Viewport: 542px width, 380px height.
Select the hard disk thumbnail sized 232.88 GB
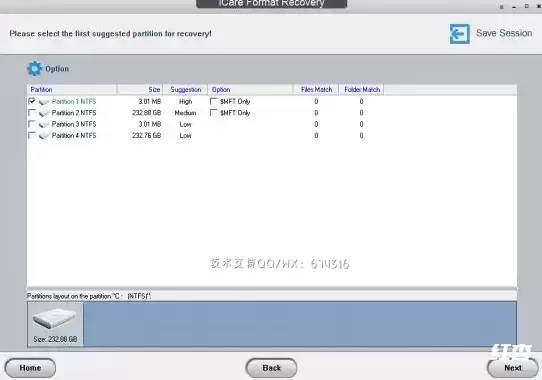click(x=55, y=324)
